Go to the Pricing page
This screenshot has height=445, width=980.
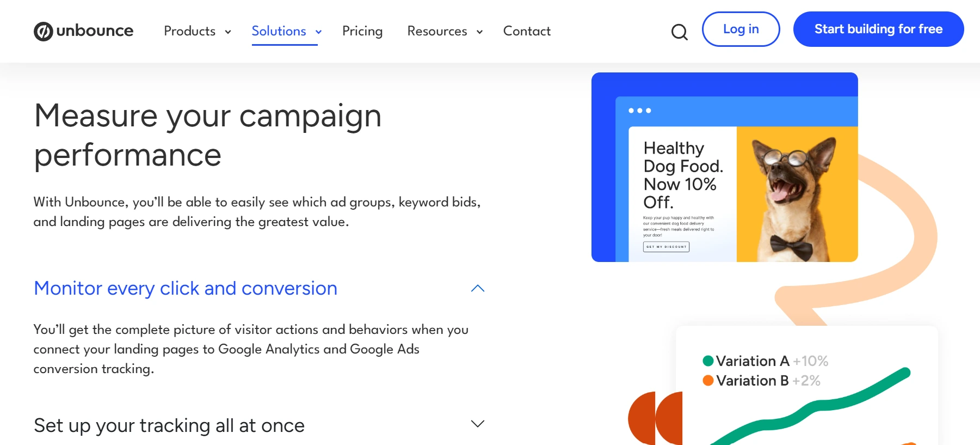point(362,31)
